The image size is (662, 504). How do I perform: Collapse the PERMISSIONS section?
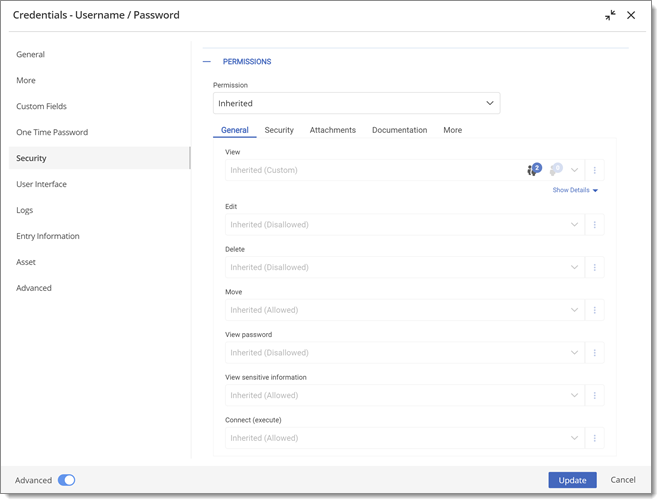coord(206,62)
